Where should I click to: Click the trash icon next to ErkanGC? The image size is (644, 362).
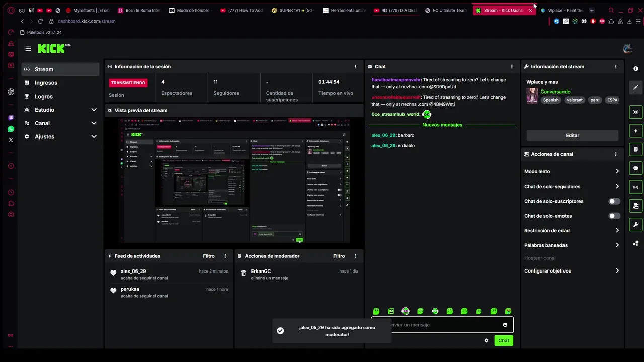[244, 273]
